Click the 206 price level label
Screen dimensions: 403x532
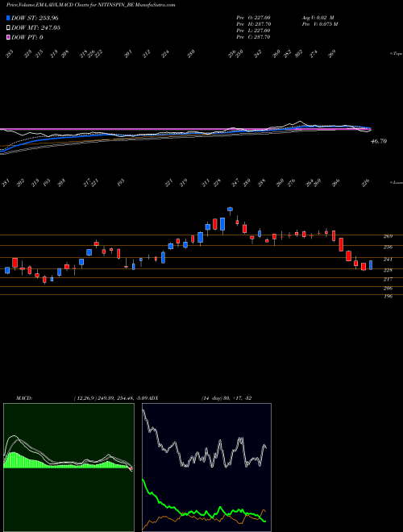[388, 288]
